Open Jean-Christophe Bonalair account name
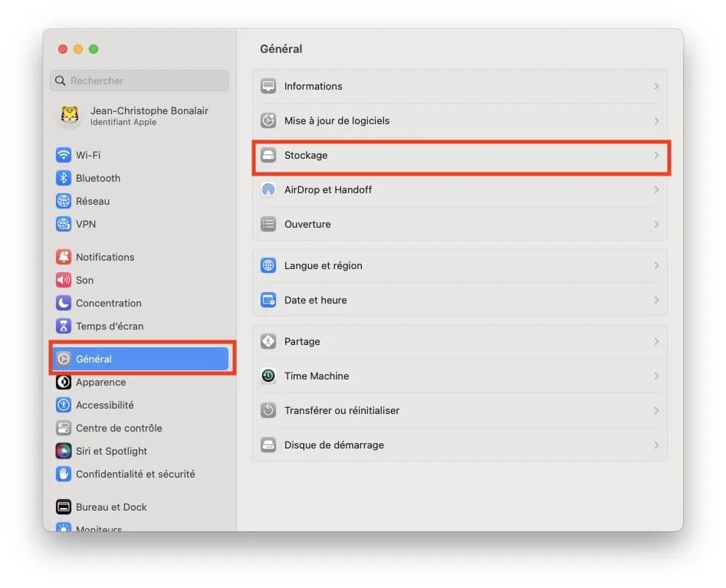The image size is (726, 588). pos(149,110)
